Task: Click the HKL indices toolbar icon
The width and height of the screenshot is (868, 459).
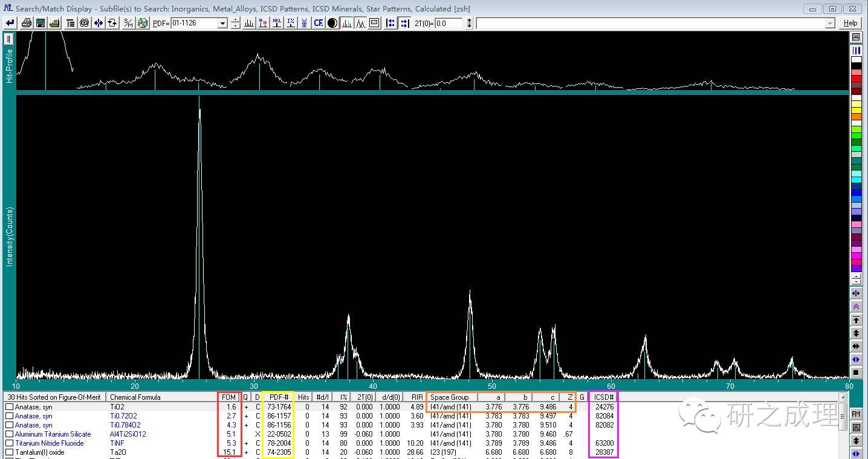Action: (277, 23)
